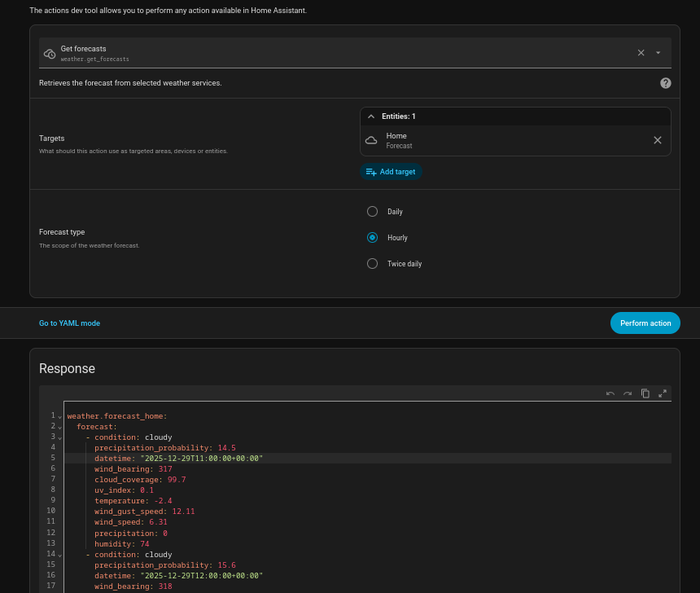Copy the response YAML to clipboard
The image size is (700, 593).
point(645,393)
